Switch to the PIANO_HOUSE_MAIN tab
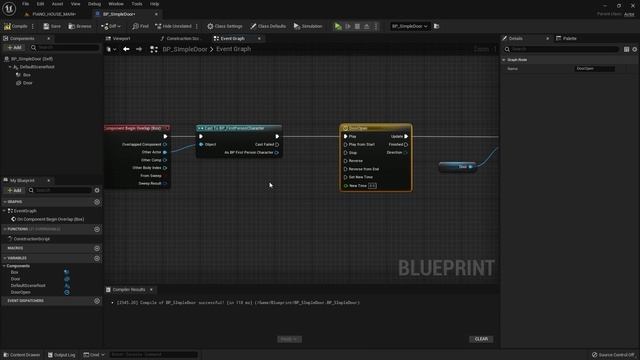Screen dimensions: 640x360 [54, 14]
